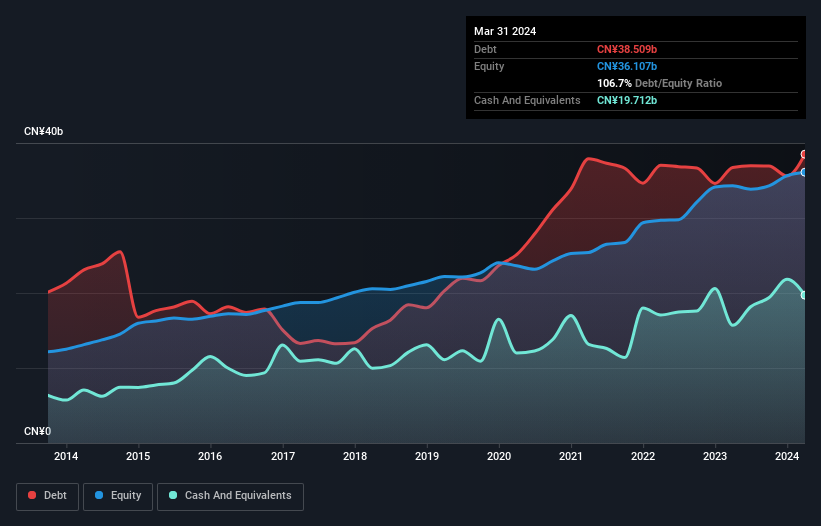This screenshot has height=526, width=821.
Task: Click the 2022 x-axis label
Action: pyautogui.click(x=643, y=456)
